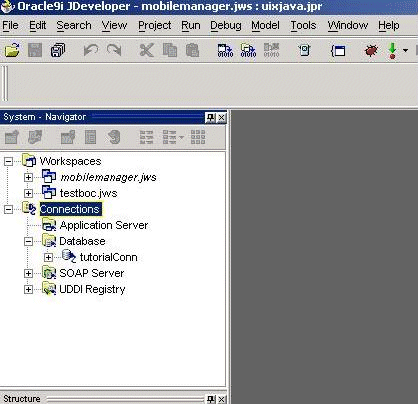Click the third Navigator toolbar icon with chart
The height and width of the screenshot is (404, 418).
point(68,137)
